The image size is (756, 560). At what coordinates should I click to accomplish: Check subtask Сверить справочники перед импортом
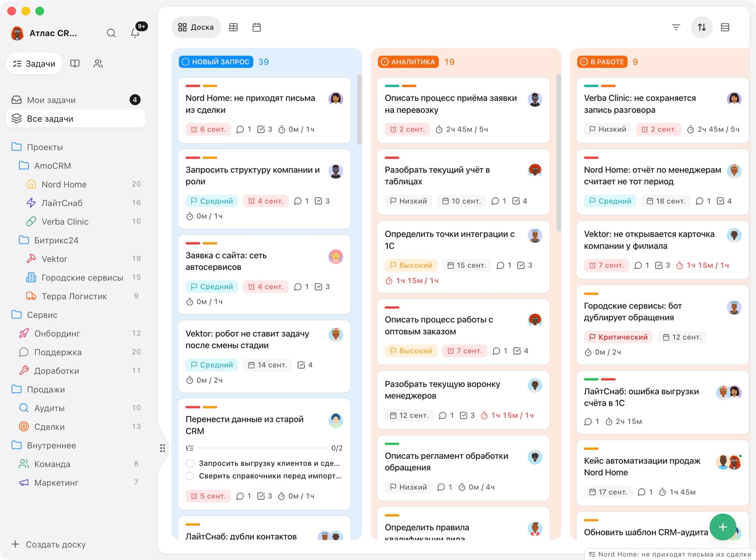pyautogui.click(x=190, y=476)
